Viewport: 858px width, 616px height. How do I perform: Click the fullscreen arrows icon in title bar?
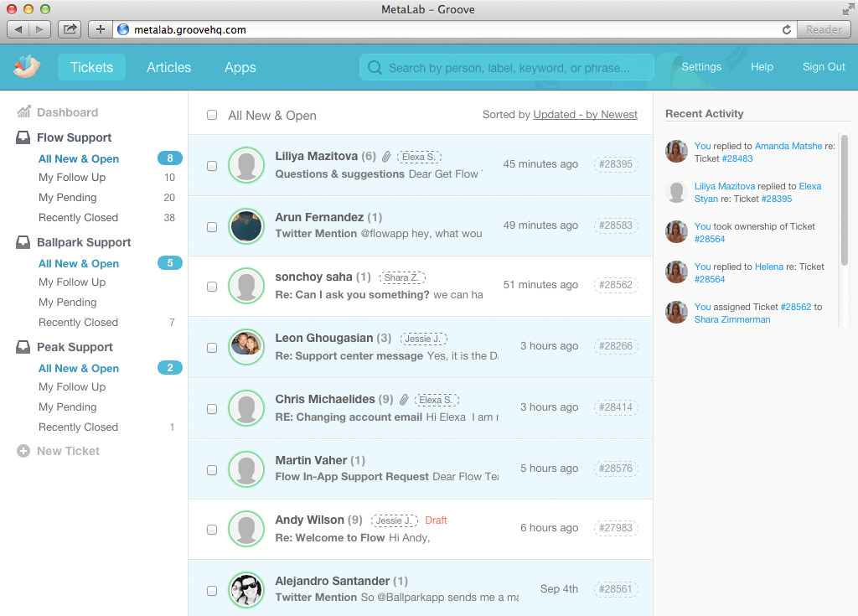[848, 9]
